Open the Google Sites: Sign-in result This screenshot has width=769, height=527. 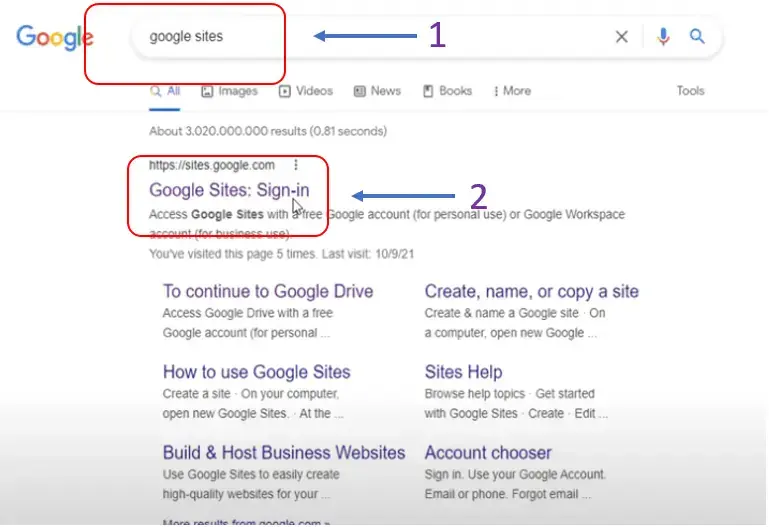[x=229, y=190]
